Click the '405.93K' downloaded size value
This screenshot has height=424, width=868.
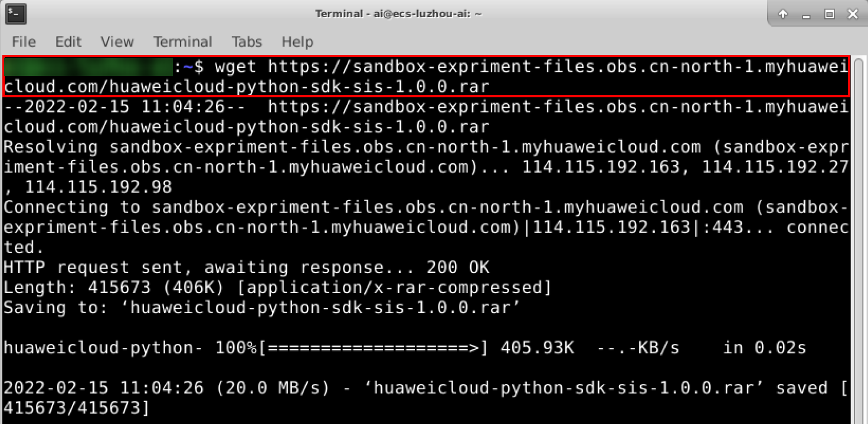pyautogui.click(x=537, y=348)
